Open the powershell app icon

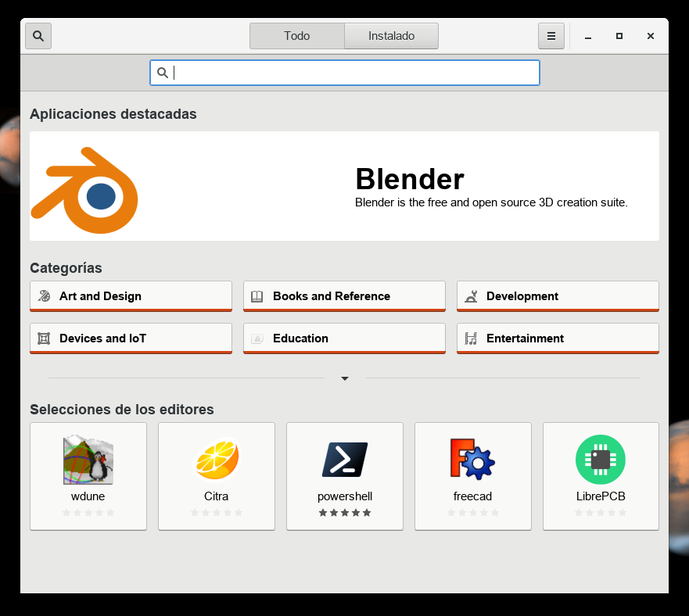point(345,460)
